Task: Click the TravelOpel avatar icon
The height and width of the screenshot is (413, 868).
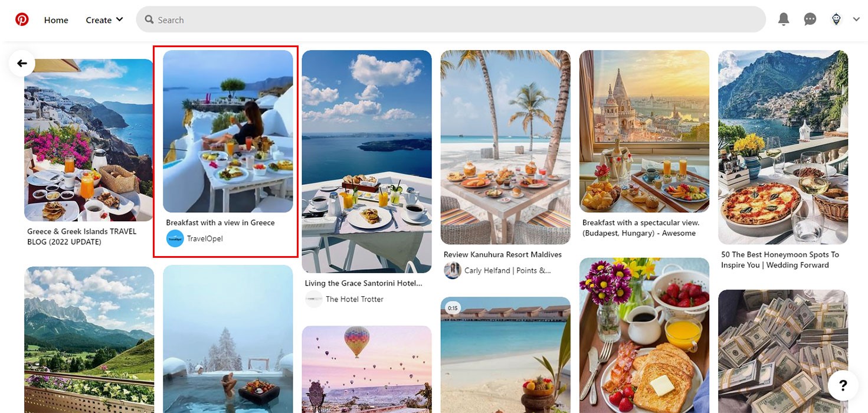Action: tap(175, 238)
